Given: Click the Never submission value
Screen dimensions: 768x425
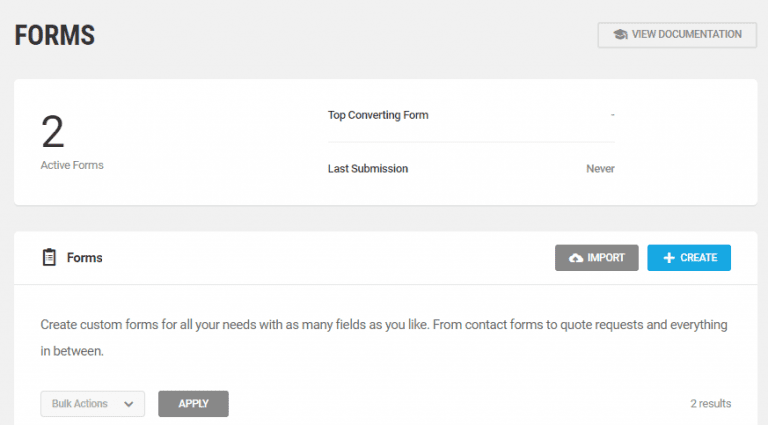Looking at the screenshot, I should pos(600,169).
